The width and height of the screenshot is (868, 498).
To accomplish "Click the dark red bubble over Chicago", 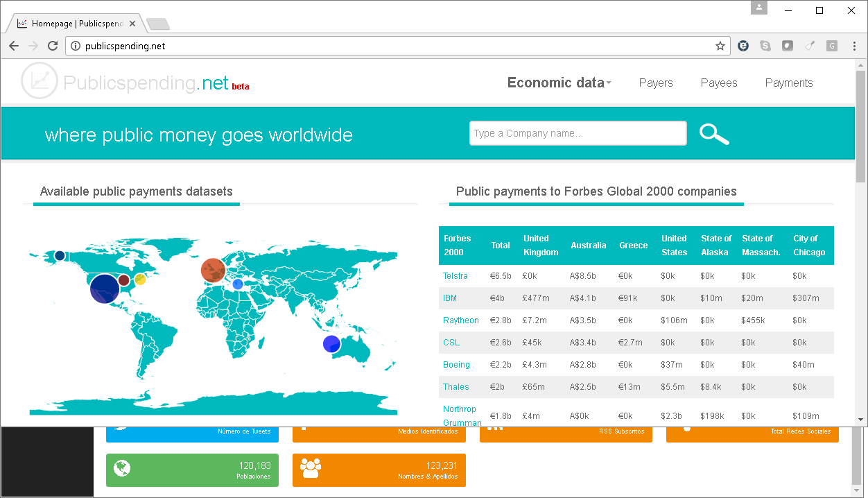I will (x=123, y=280).
